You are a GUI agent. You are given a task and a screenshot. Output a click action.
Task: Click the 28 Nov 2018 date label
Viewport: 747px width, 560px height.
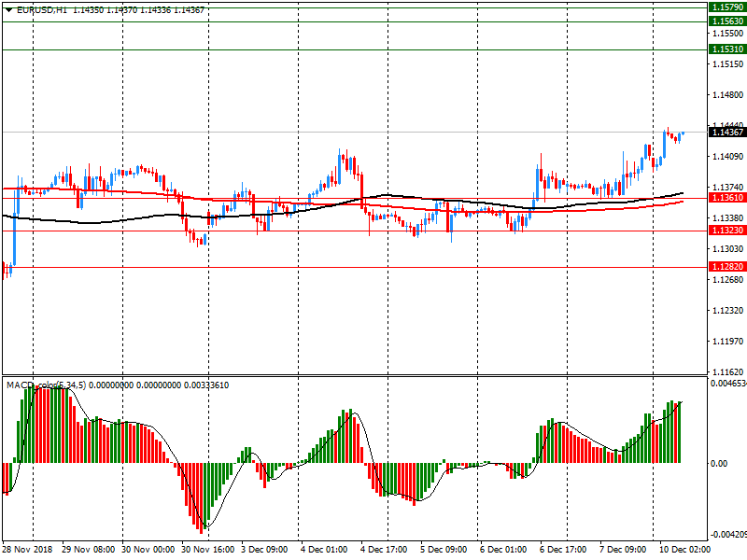tap(29, 550)
